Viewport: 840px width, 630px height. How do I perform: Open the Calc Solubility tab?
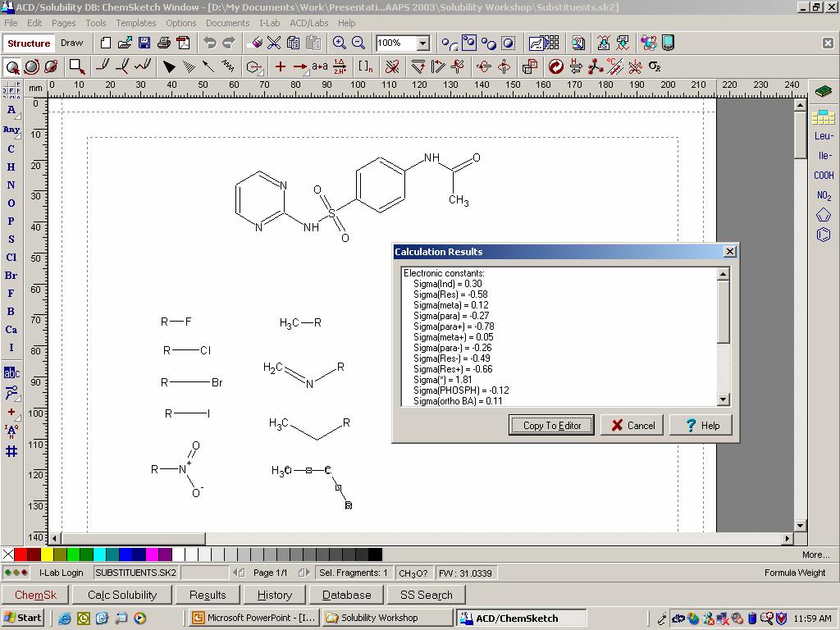pyautogui.click(x=122, y=596)
